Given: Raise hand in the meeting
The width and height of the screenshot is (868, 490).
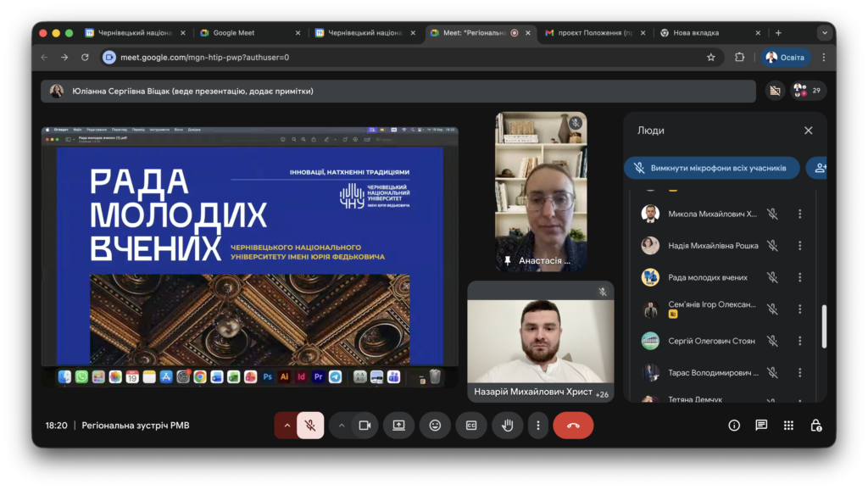Looking at the screenshot, I should click(x=508, y=426).
